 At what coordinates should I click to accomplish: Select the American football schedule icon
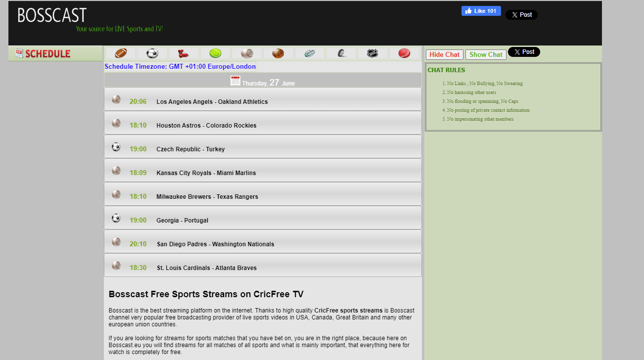(x=121, y=53)
